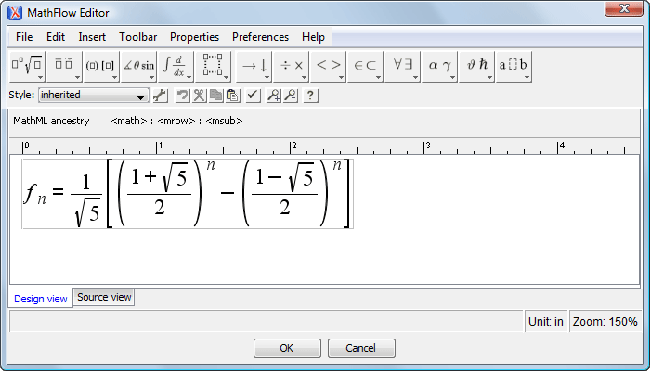Viewport: 650px width, 371px height.
Task: Expand the divide and times operators dropdown arrow
Action: pyautogui.click(x=304, y=78)
